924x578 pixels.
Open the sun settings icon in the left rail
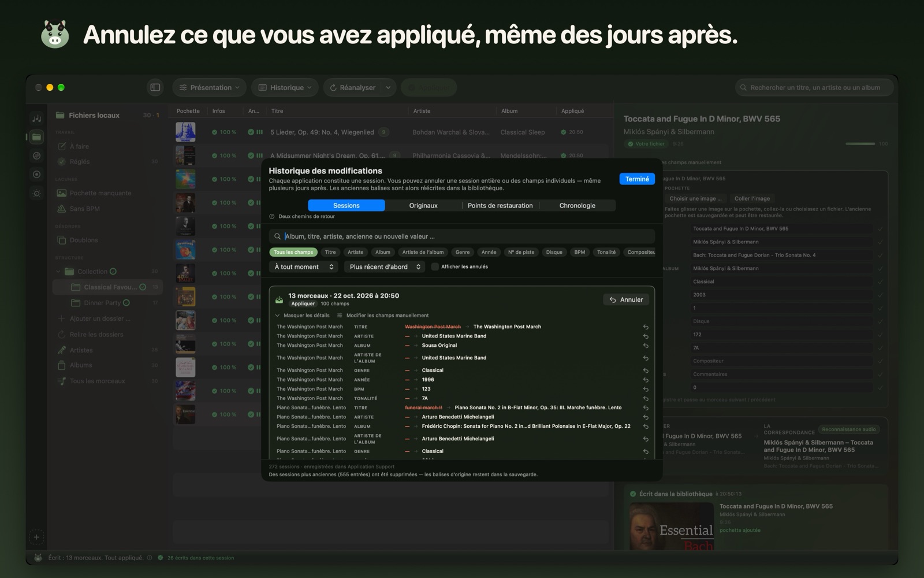(x=36, y=193)
